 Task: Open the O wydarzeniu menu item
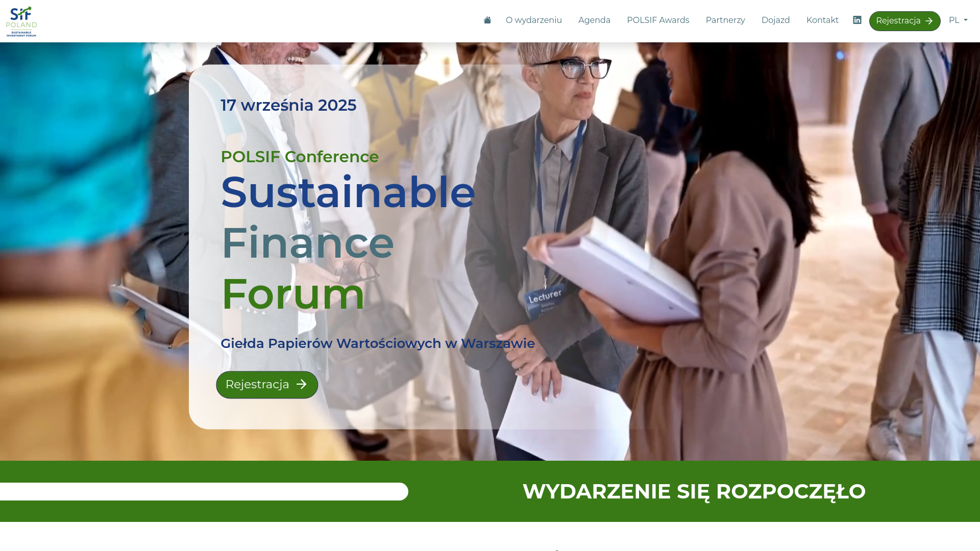pos(533,20)
